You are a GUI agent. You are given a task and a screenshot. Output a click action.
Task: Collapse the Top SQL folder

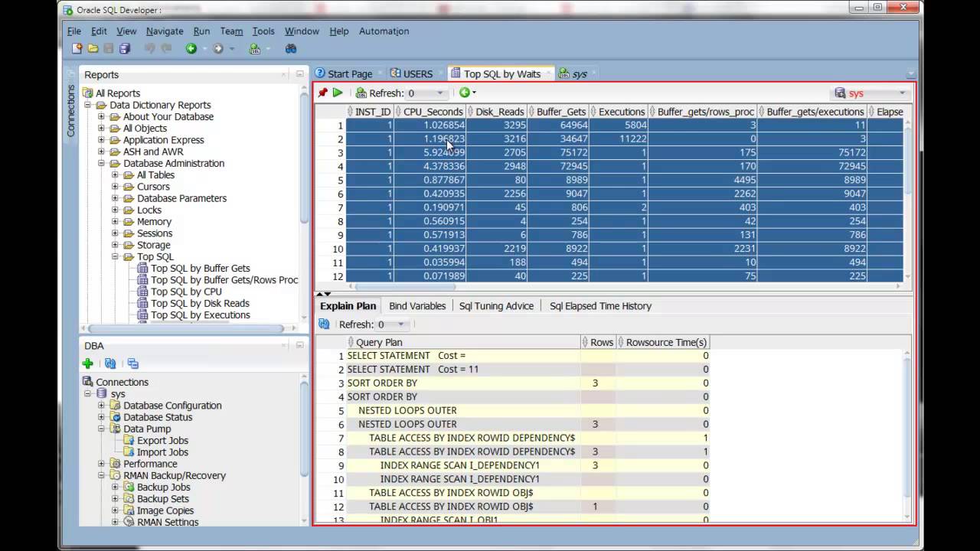116,257
